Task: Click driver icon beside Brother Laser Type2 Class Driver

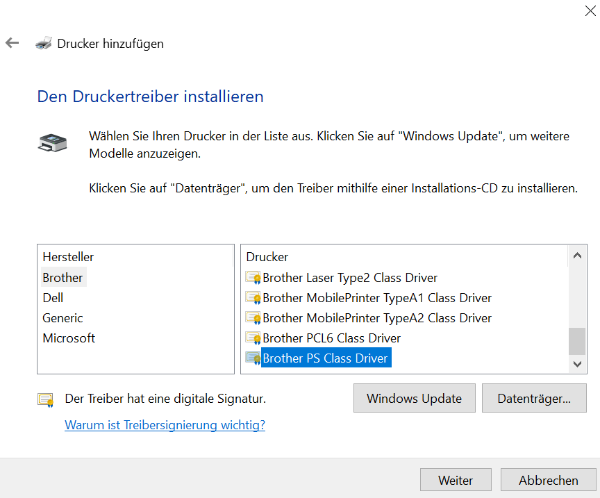Action: click(x=253, y=278)
